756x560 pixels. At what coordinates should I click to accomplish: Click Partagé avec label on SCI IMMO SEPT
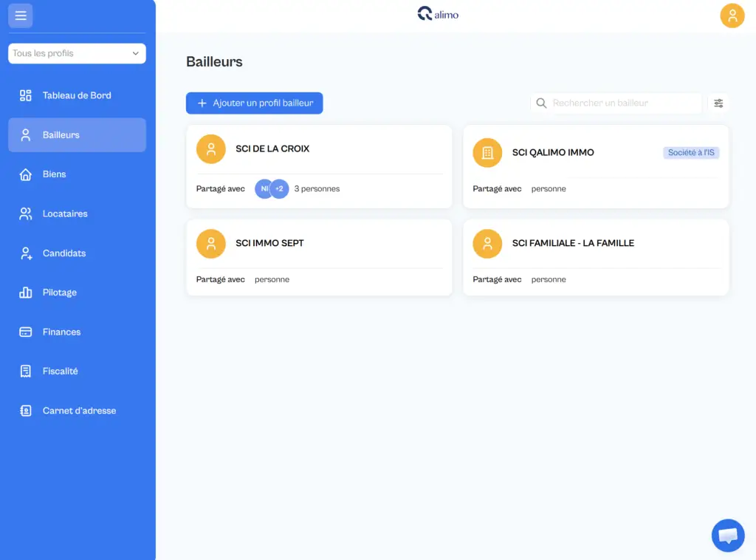point(220,280)
